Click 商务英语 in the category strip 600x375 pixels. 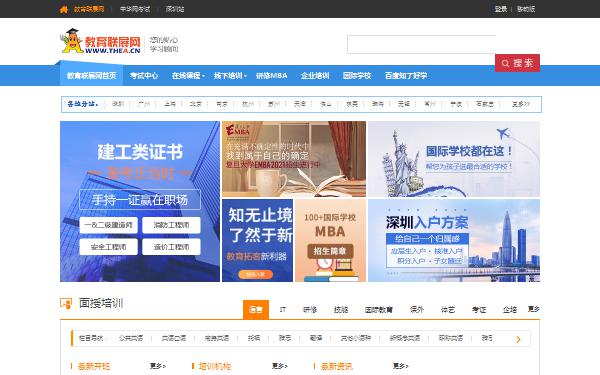(x=217, y=338)
